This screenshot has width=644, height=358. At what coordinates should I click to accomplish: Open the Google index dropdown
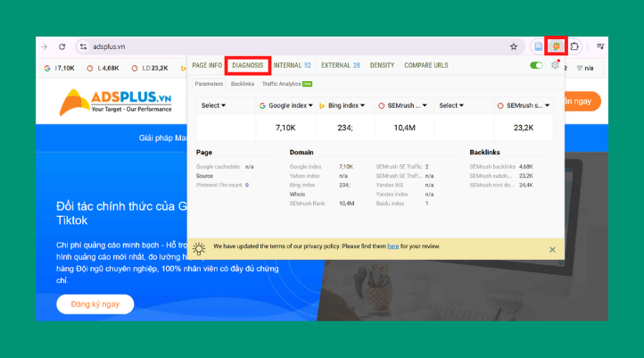pos(285,105)
